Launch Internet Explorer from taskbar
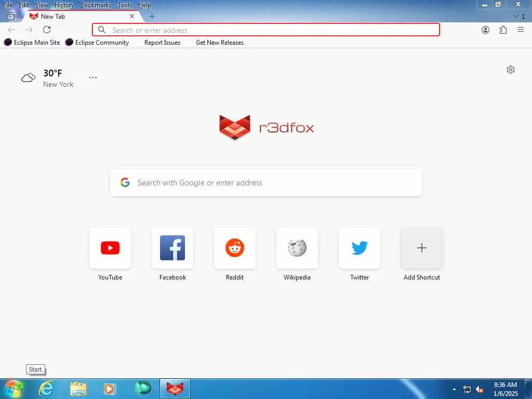 (x=46, y=389)
